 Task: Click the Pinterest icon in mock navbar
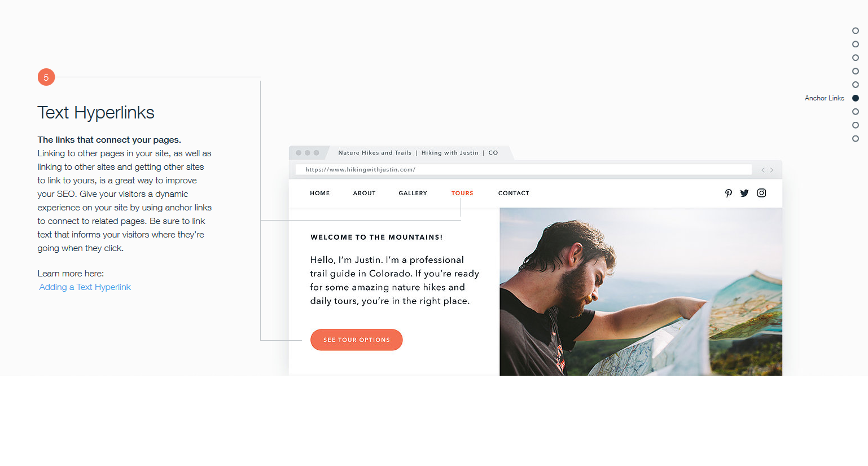(729, 193)
